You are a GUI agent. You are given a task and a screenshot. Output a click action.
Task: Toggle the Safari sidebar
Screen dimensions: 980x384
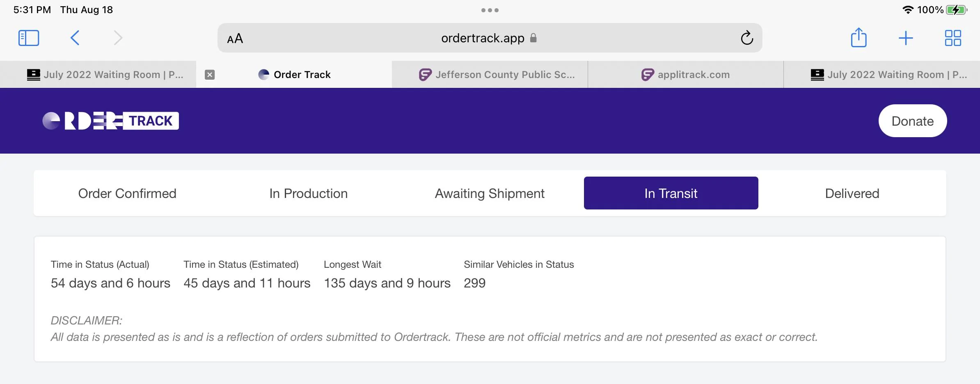coord(29,38)
